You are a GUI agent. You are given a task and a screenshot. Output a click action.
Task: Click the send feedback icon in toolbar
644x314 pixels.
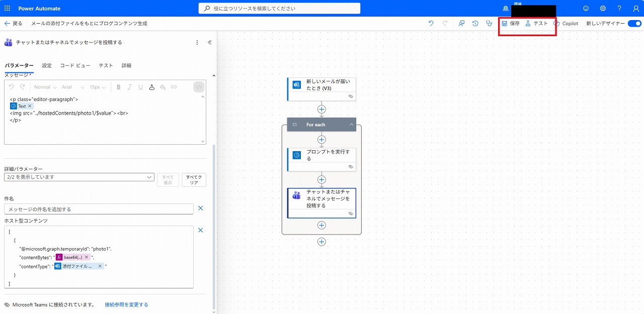[x=461, y=24]
